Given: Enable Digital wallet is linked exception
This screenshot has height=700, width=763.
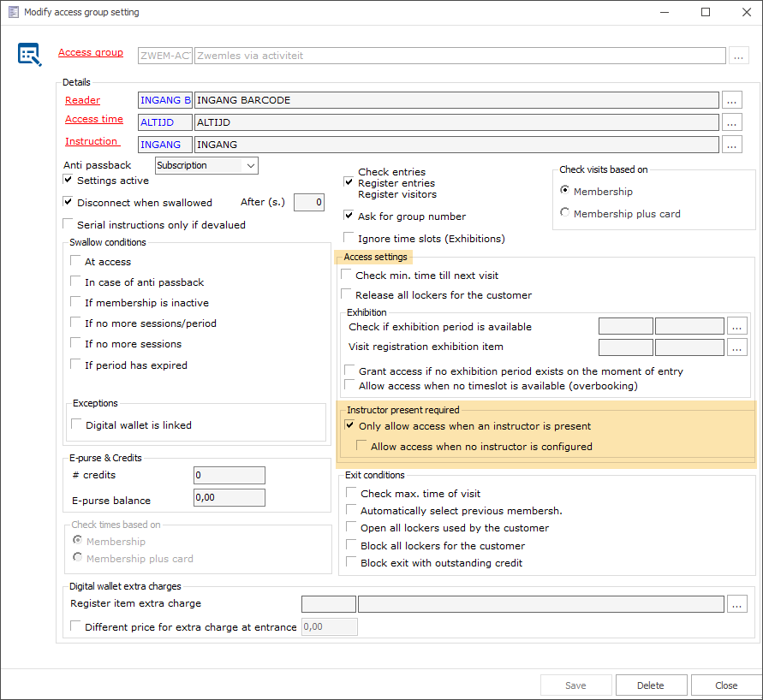Looking at the screenshot, I should pos(76,424).
